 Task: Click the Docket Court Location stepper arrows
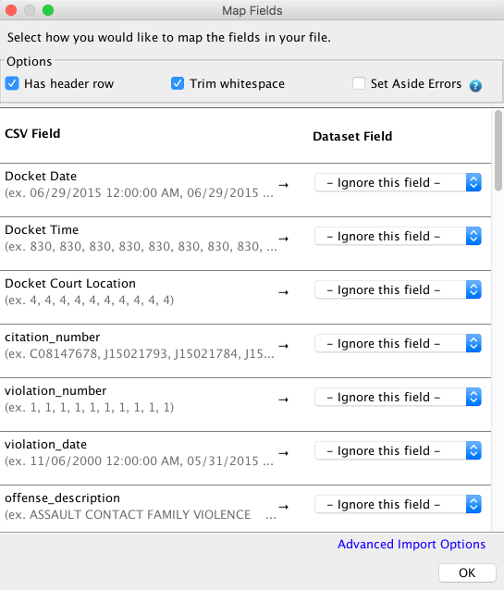click(x=474, y=290)
